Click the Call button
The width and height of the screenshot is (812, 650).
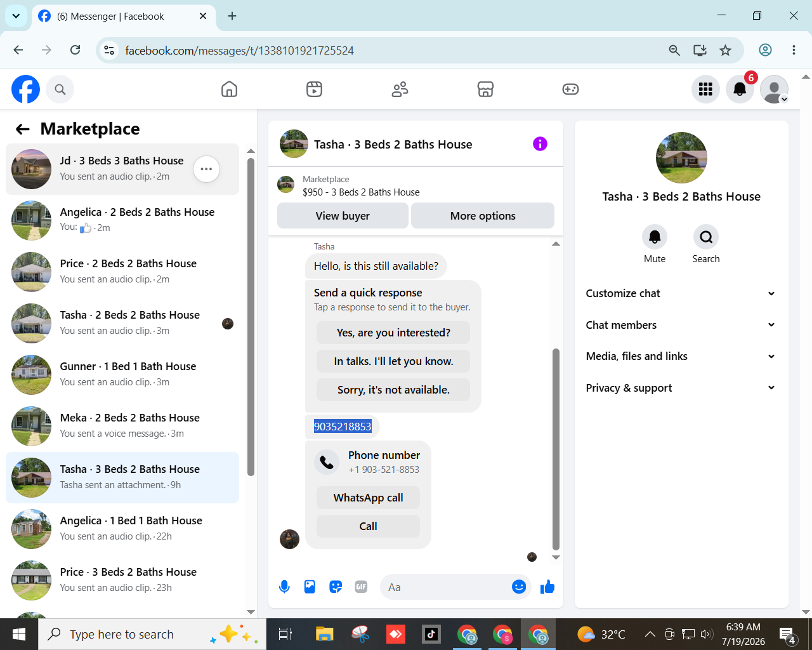[368, 526]
